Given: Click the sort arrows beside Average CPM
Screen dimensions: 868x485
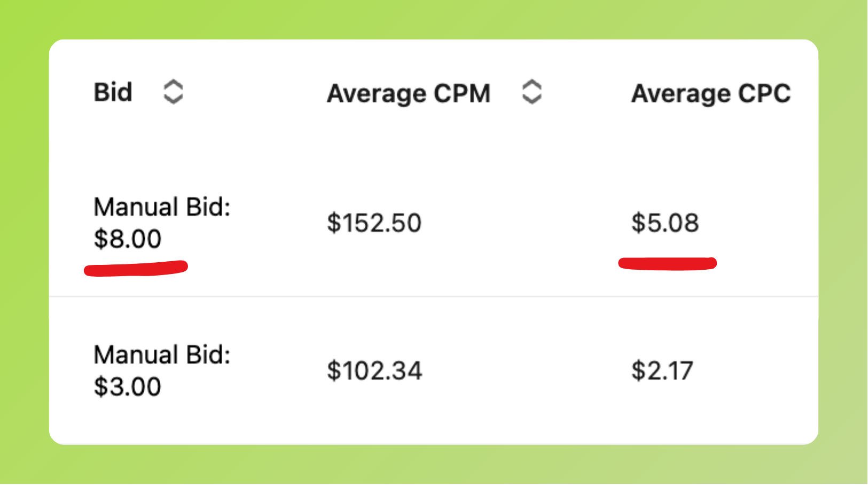Looking at the screenshot, I should pos(531,92).
